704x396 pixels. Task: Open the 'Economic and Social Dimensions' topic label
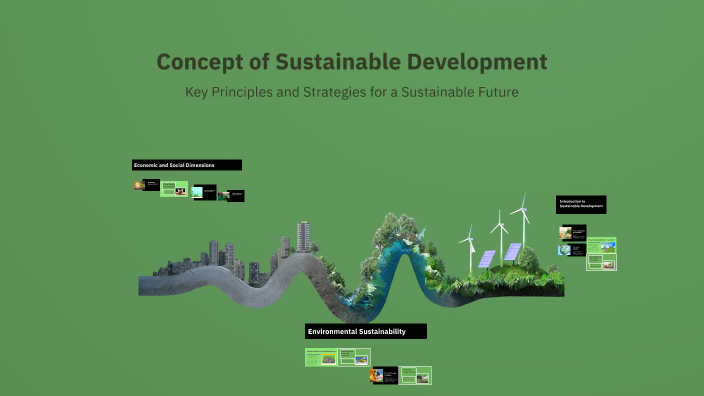click(187, 165)
